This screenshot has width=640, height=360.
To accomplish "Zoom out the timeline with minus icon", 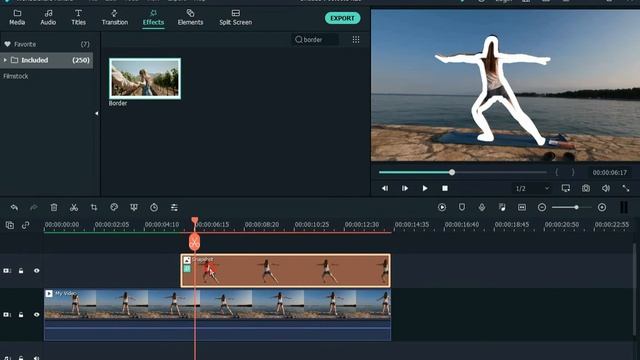I will point(542,207).
